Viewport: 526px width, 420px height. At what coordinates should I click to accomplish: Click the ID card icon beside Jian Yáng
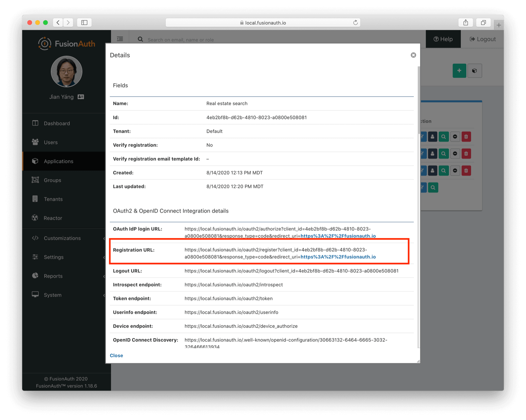(x=81, y=97)
